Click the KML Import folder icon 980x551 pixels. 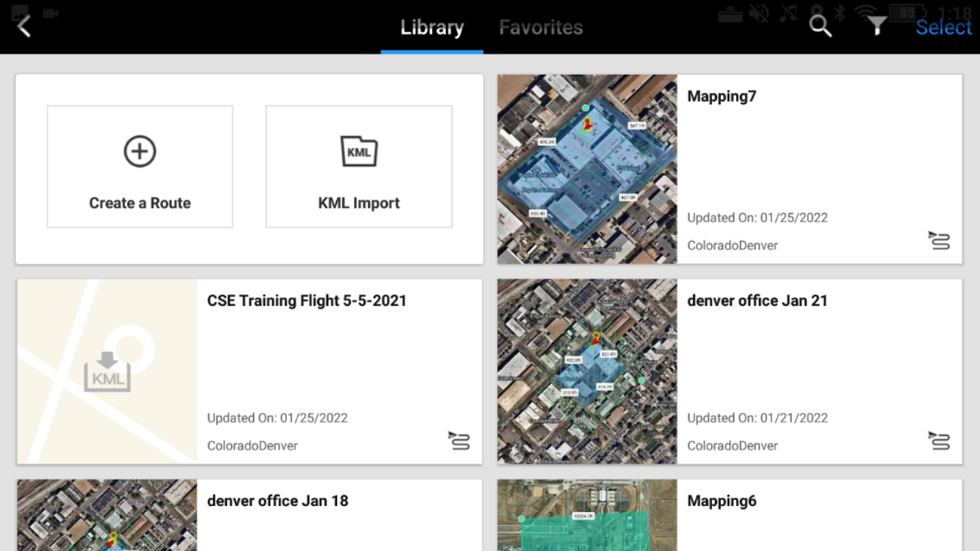tap(359, 151)
